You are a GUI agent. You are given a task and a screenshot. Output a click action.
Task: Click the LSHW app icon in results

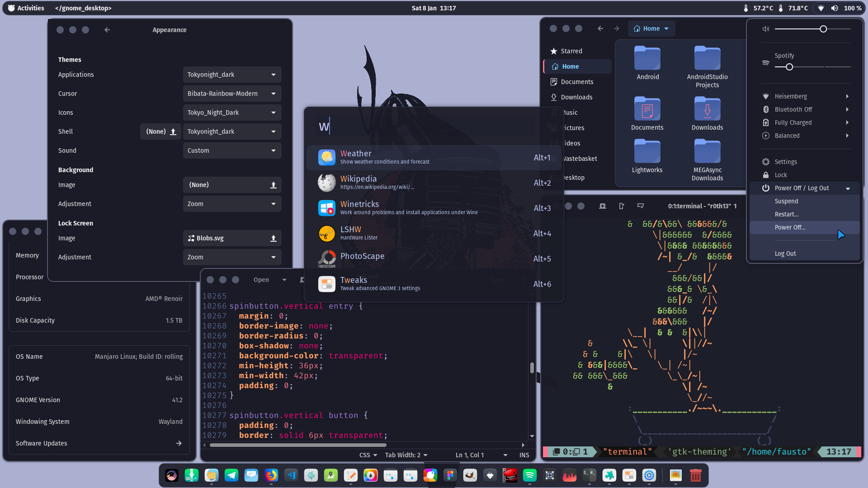point(326,234)
